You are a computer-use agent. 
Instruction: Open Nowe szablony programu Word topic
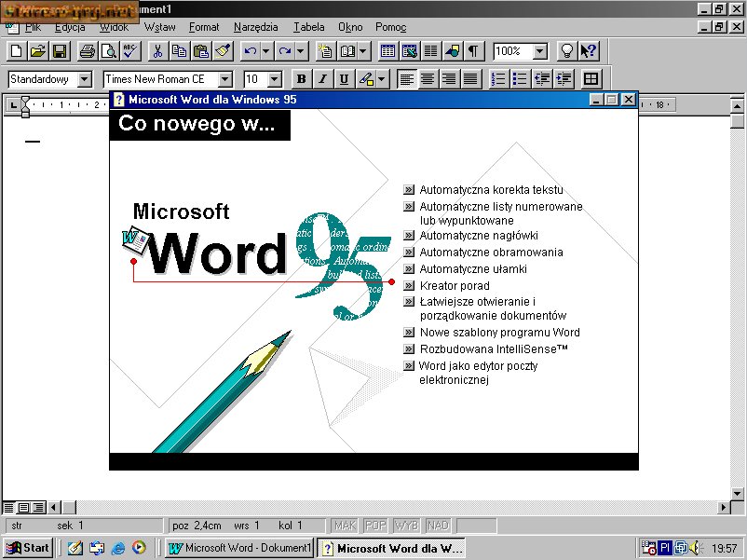click(x=500, y=333)
